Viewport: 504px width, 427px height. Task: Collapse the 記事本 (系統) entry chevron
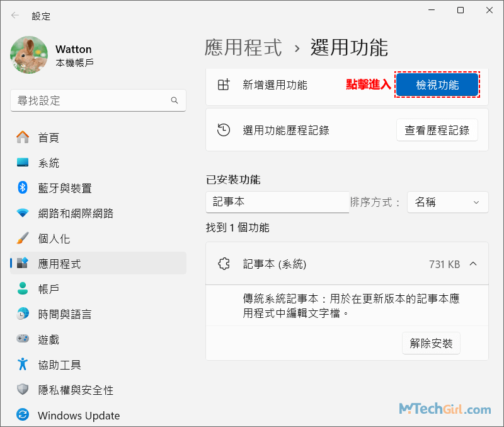(474, 264)
